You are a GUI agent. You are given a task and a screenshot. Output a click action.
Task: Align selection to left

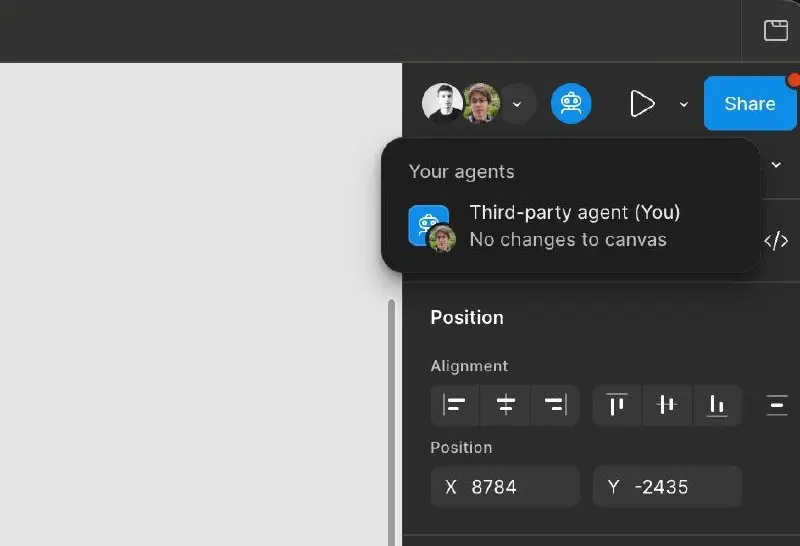455,405
